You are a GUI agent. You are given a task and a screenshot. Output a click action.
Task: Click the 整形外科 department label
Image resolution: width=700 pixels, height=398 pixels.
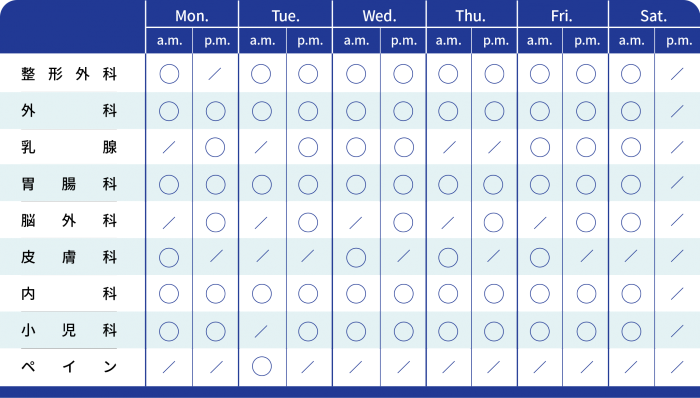[x=69, y=74]
